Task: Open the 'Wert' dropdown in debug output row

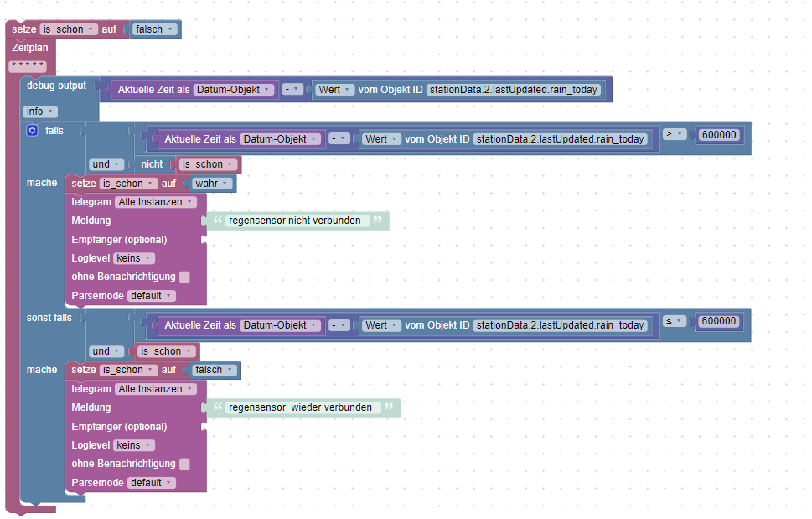Action: pos(334,90)
